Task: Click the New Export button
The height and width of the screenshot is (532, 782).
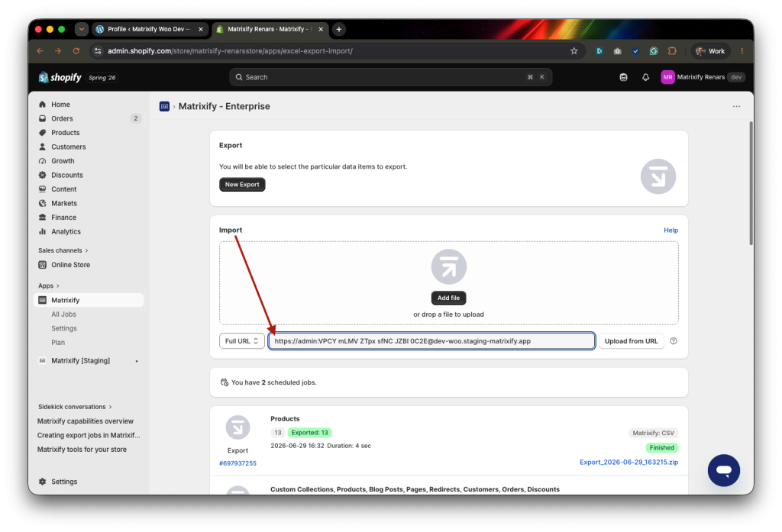Action: (x=242, y=185)
